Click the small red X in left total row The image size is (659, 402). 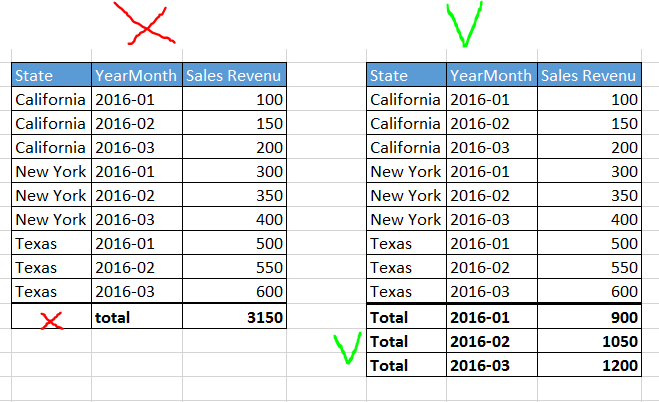[52, 318]
